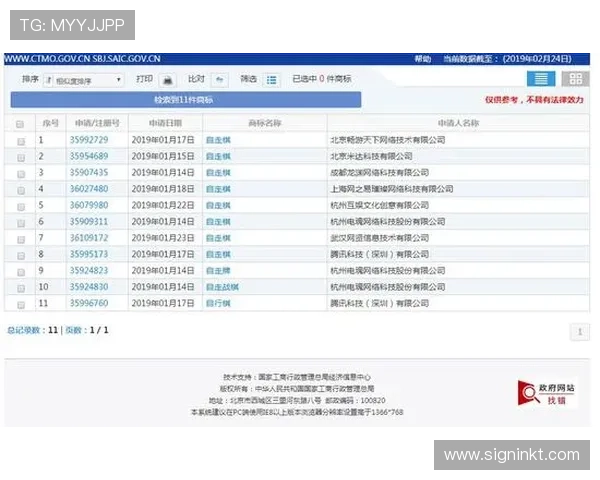Switch to list view icon
Screen dimensions: 600x480
tap(541, 79)
